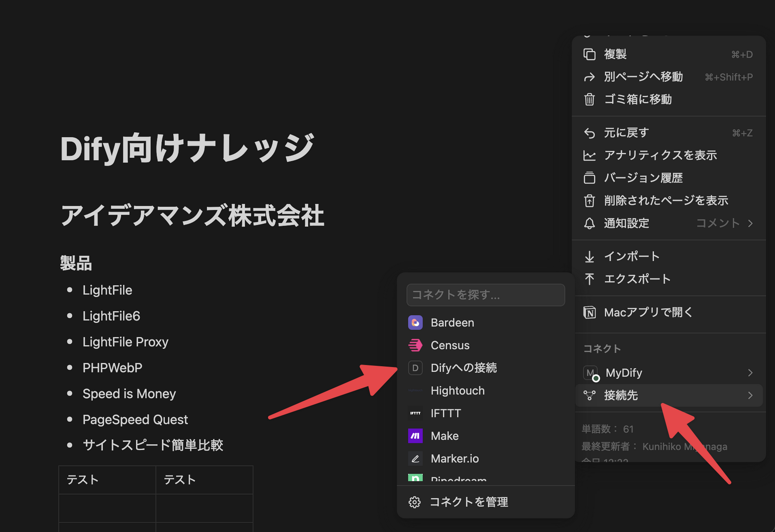The height and width of the screenshot is (532, 775).
Task: Click the Marker.io pencil icon
Action: pos(416,458)
